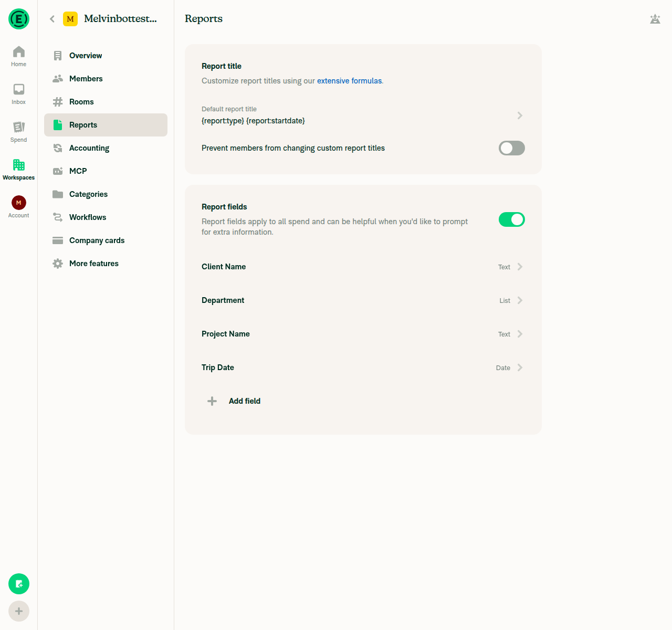Click the icon at top right of Reports page
The height and width of the screenshot is (630, 672).
point(655,19)
